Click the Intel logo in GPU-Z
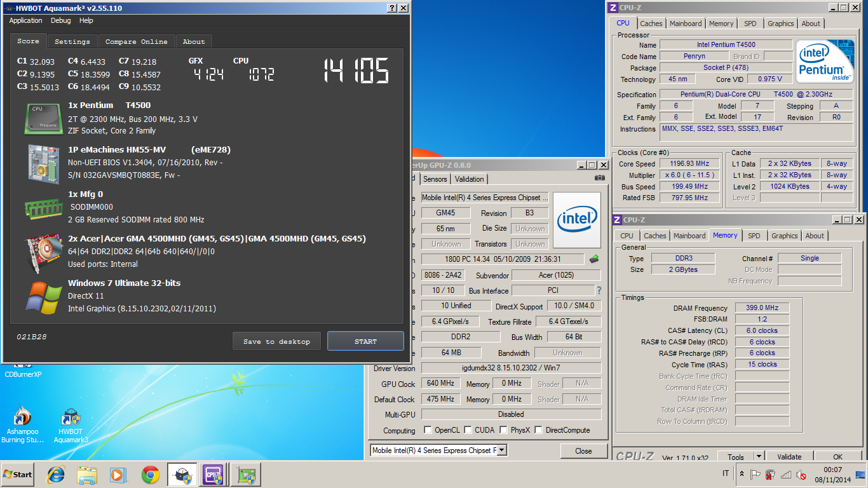Screen dimensions: 868x488 point(576,220)
